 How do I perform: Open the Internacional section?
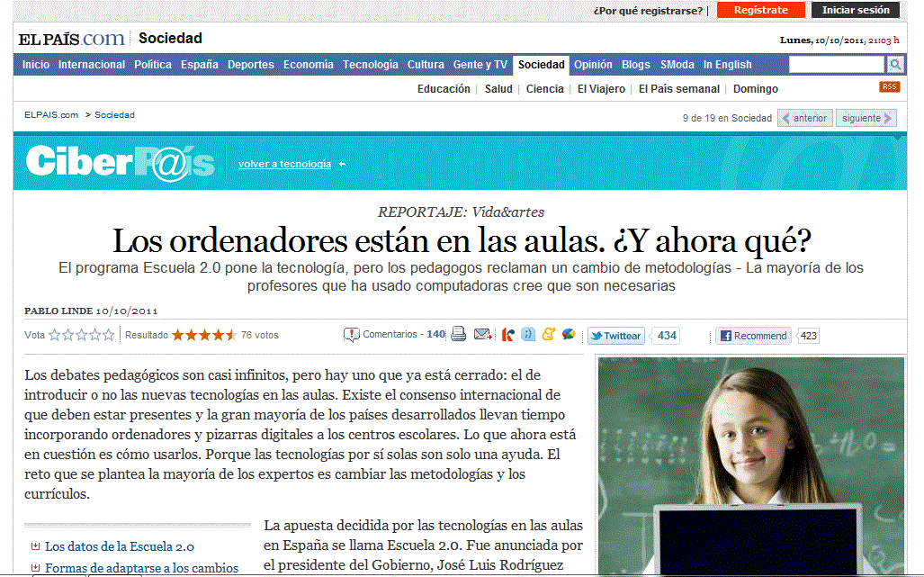pos(92,64)
